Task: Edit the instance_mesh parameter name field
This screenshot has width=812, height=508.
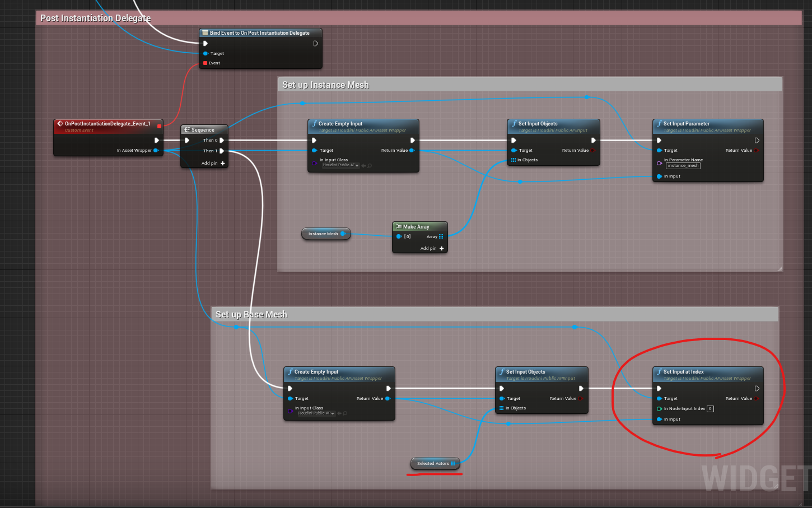Action: (683, 165)
